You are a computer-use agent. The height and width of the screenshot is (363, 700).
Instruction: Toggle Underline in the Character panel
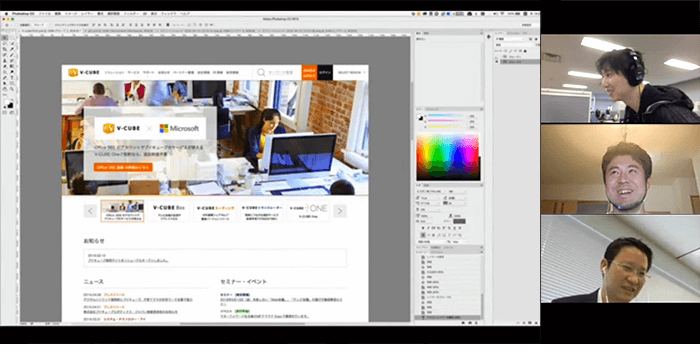coord(454,228)
